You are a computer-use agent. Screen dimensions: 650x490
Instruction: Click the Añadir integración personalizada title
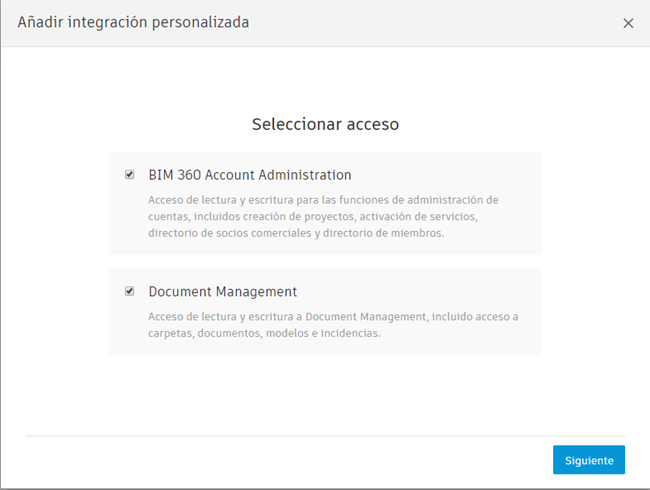click(133, 22)
